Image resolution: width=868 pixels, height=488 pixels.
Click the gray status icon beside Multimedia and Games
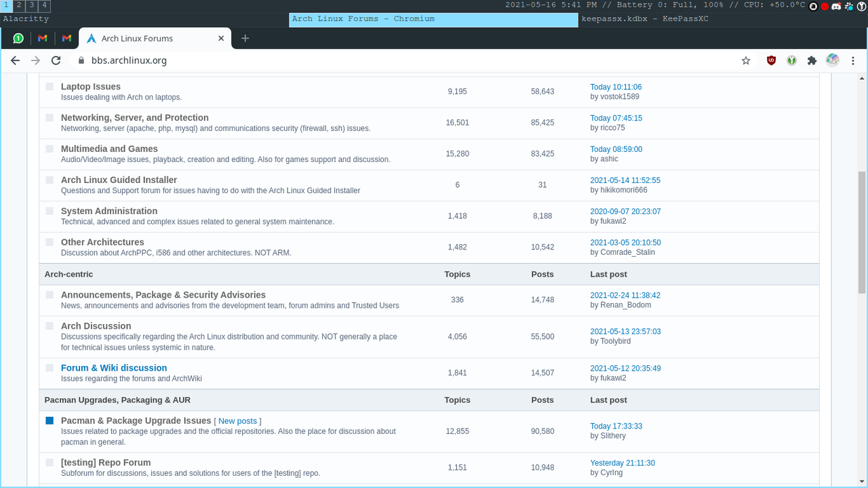[x=50, y=149]
